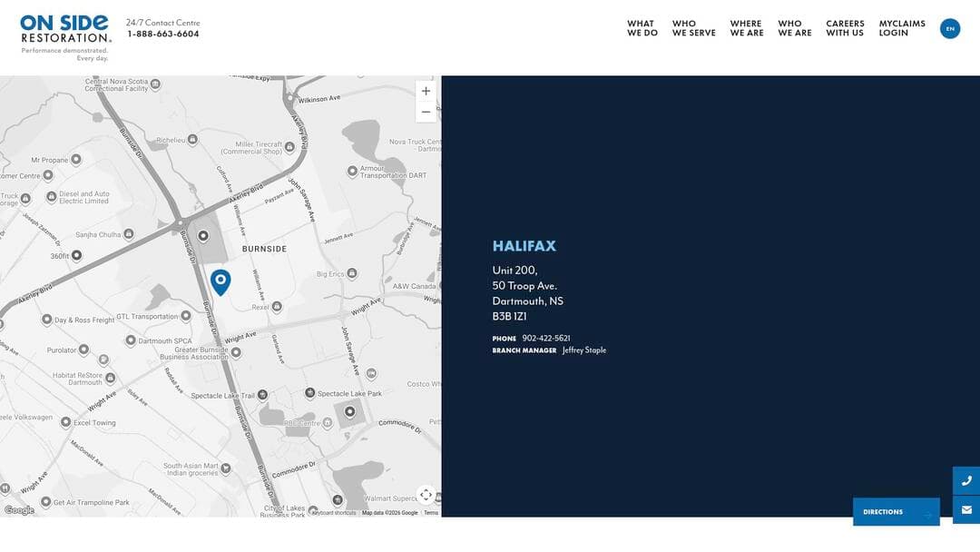Select the Halifax location pin on the map
The height and width of the screenshot is (552, 980).
point(221,281)
